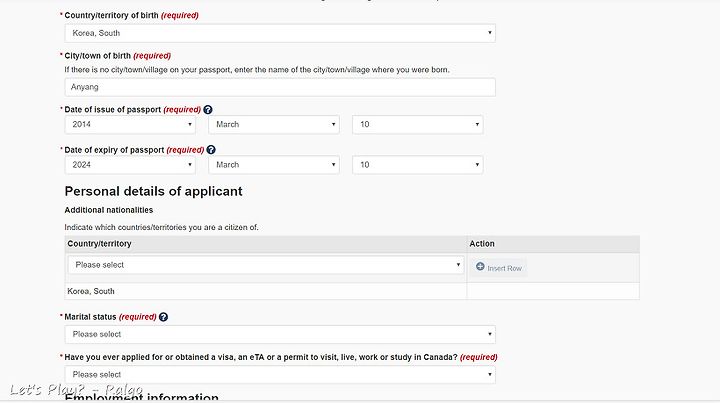Open passport expiry year dropdown showing 2024
The image size is (720, 403).
130,165
